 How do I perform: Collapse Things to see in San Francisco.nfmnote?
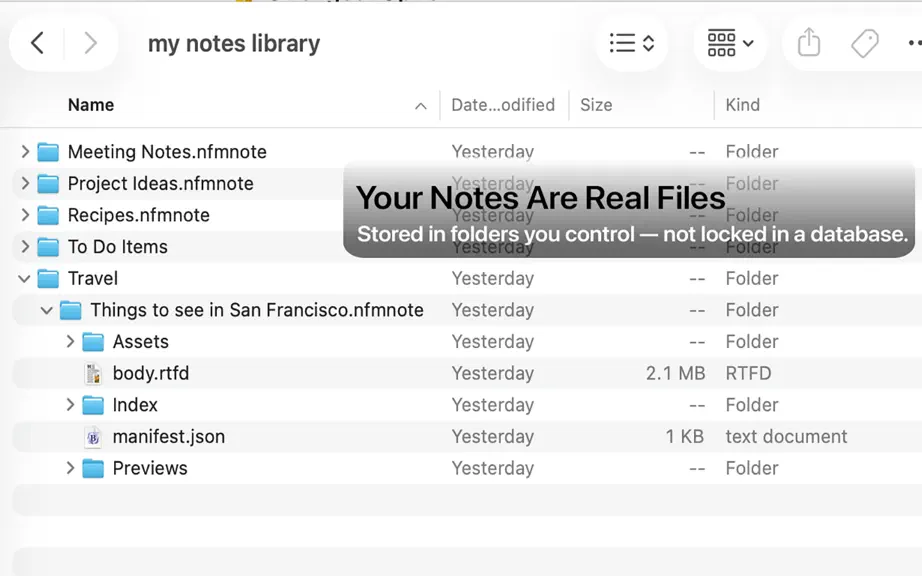coord(46,310)
